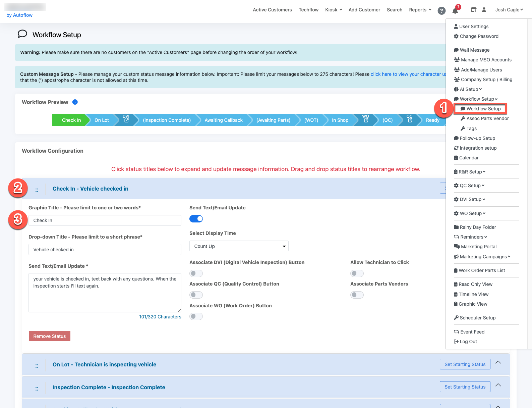Open Techflow from top navigation
The image size is (532, 408).
tap(308, 10)
